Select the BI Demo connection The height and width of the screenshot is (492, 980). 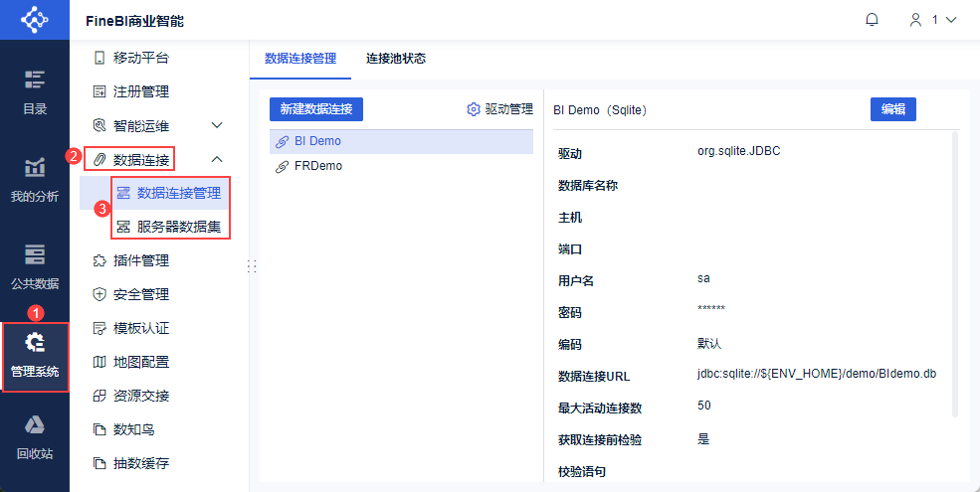pyautogui.click(x=401, y=141)
